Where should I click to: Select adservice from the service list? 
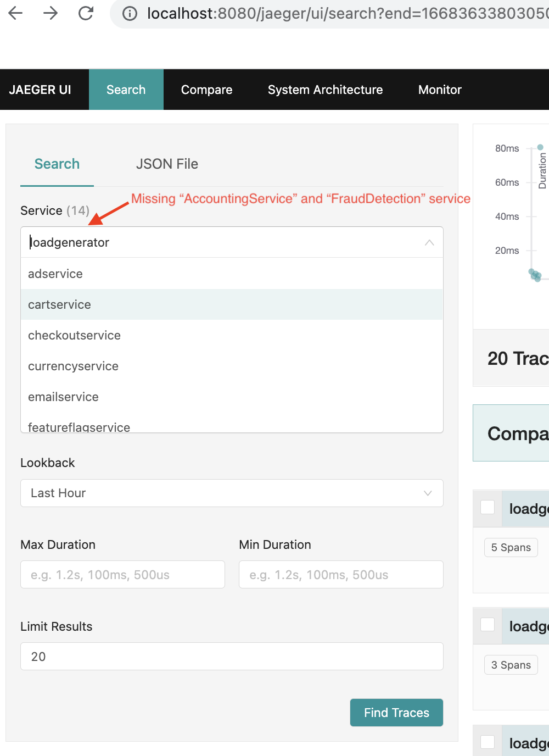coord(55,274)
